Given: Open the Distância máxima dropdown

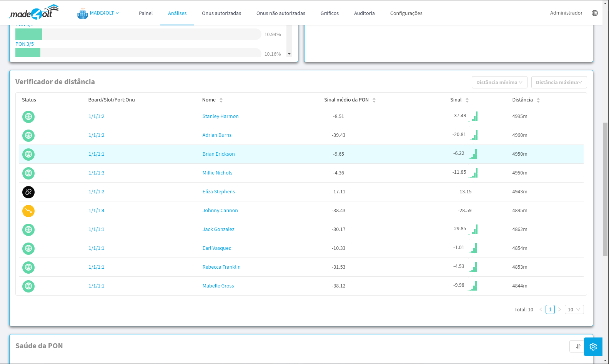Looking at the screenshot, I should coord(559,82).
